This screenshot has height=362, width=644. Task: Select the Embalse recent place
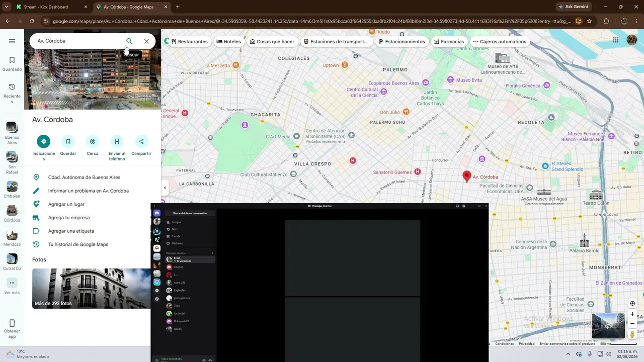point(12,190)
